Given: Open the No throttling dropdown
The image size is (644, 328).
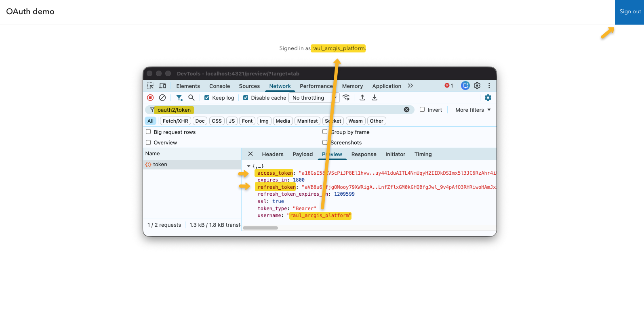Looking at the screenshot, I should (313, 98).
